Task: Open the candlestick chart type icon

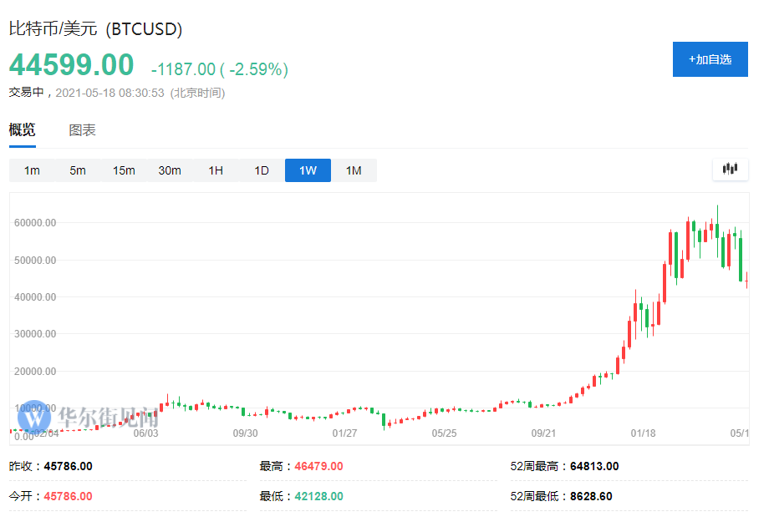Action: (x=731, y=170)
